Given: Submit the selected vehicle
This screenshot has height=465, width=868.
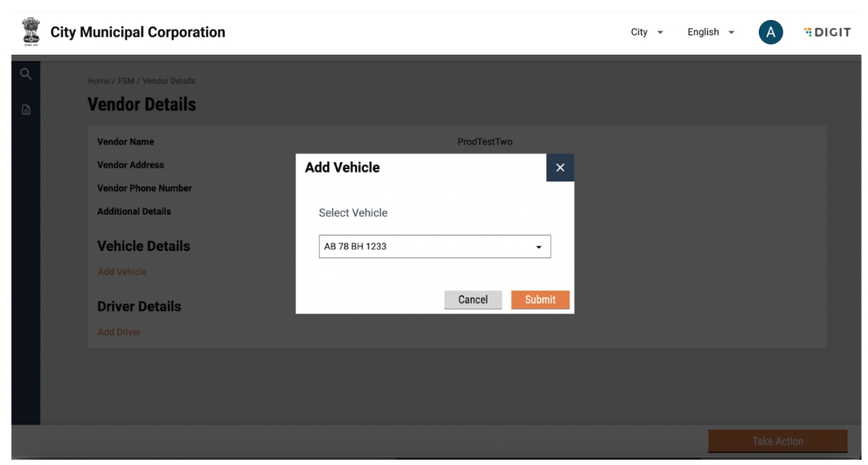Looking at the screenshot, I should tap(540, 300).
